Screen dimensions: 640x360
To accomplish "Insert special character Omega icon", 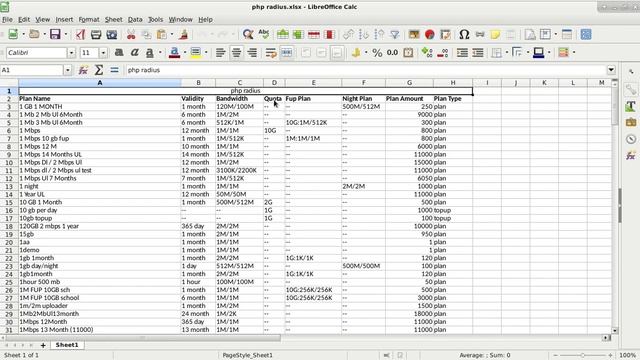I will [464, 34].
